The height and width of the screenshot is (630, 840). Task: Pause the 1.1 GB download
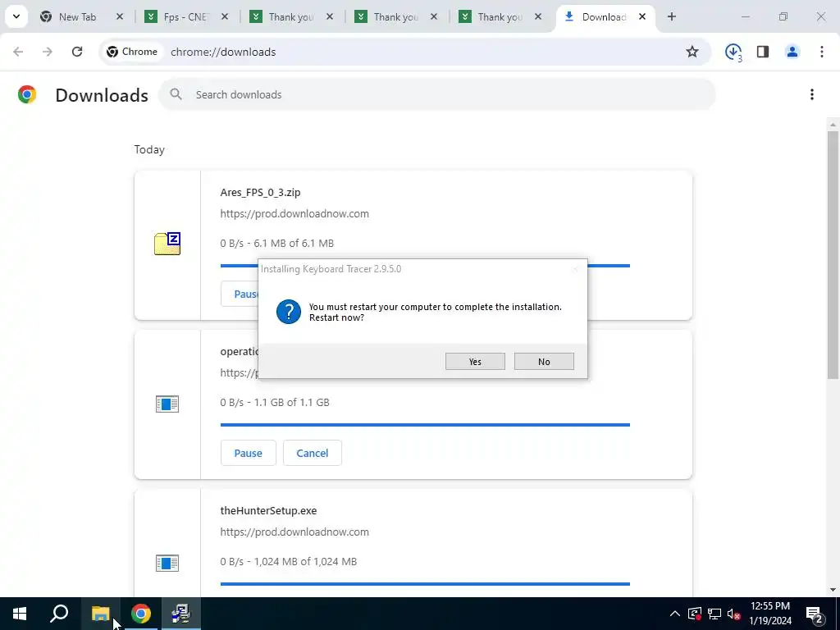[248, 453]
